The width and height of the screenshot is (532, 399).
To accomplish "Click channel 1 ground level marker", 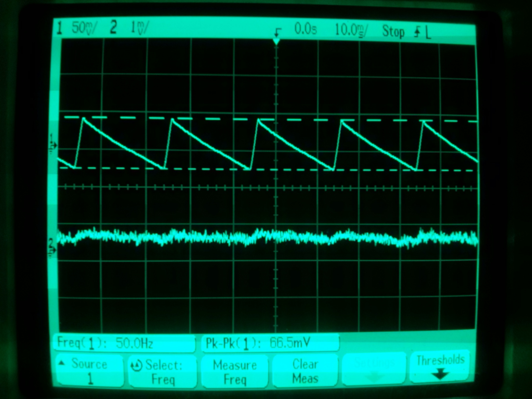I will [53, 145].
